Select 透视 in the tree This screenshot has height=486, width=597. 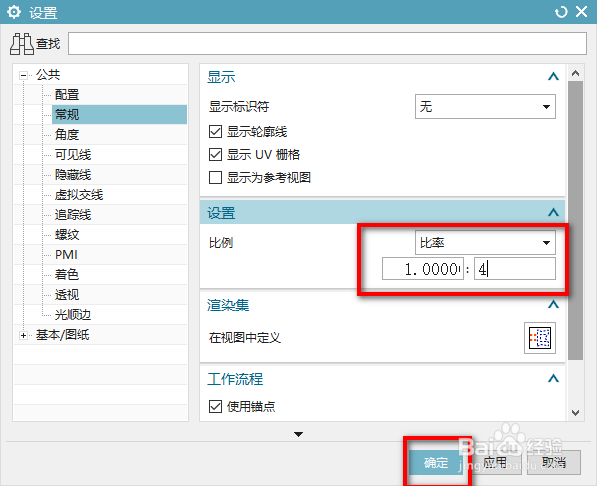click(67, 295)
